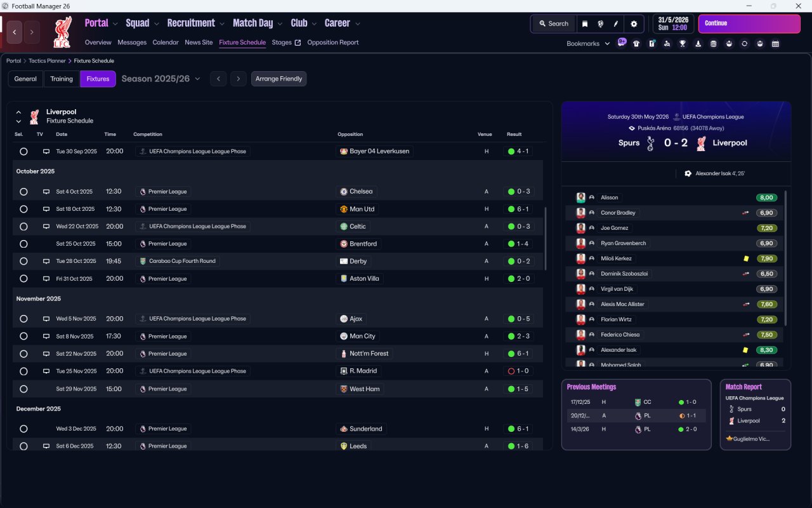
Task: Click the Continue button
Action: click(749, 23)
